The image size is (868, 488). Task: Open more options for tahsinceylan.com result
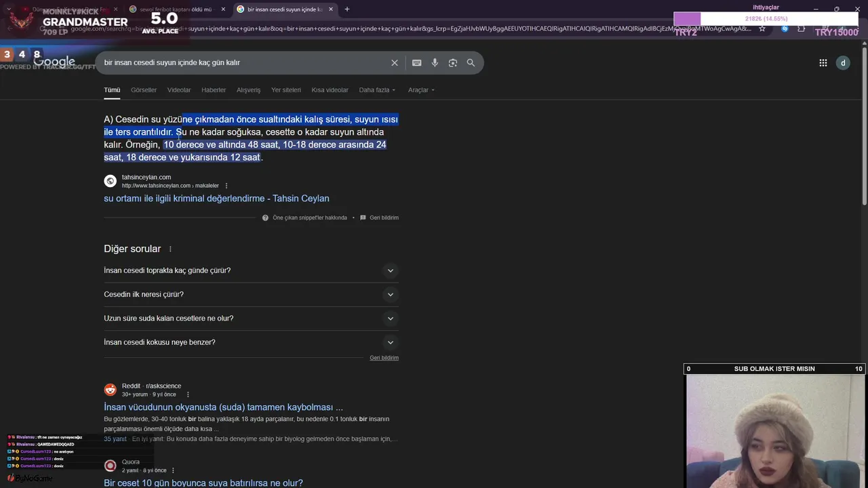coord(226,186)
